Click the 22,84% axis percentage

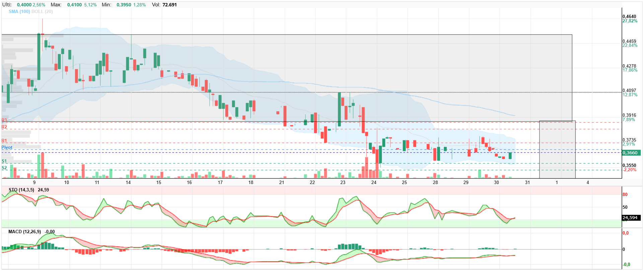click(x=630, y=45)
